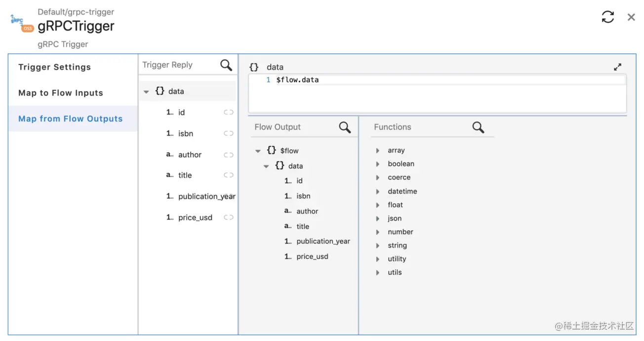Expand the datetime function category
644x341 pixels.
tap(378, 191)
